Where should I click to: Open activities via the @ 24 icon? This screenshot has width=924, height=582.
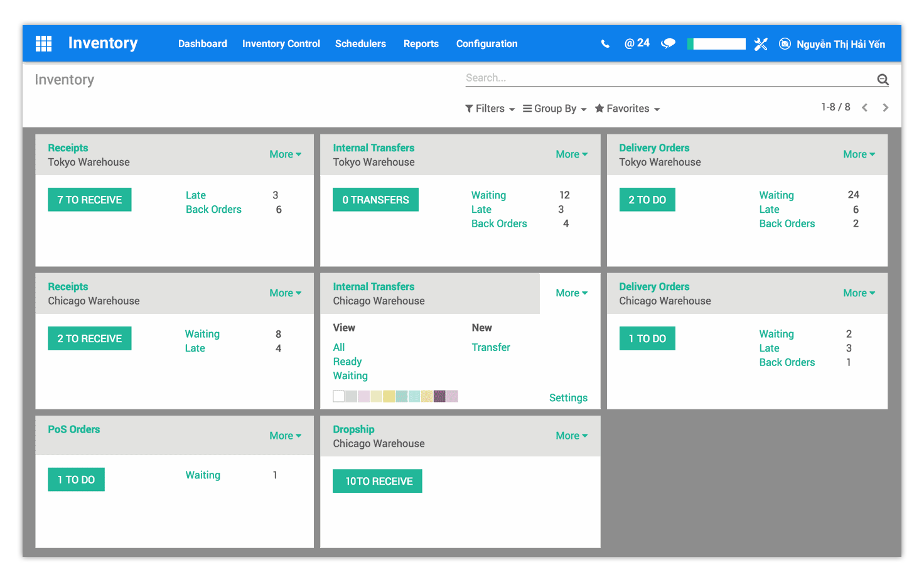tap(637, 43)
